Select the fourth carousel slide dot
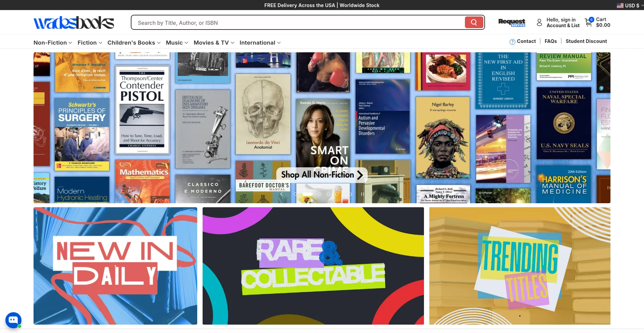The height and width of the screenshot is (333, 644). point(328,194)
